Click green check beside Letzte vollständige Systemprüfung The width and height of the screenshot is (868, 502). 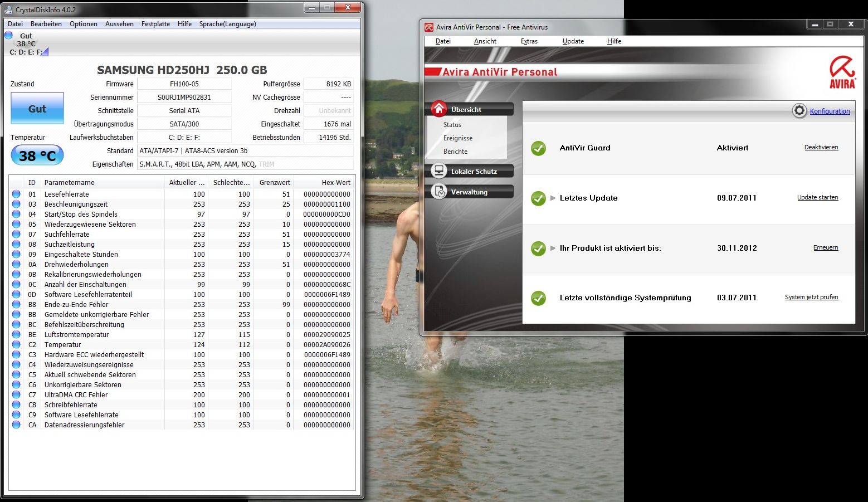pos(538,298)
